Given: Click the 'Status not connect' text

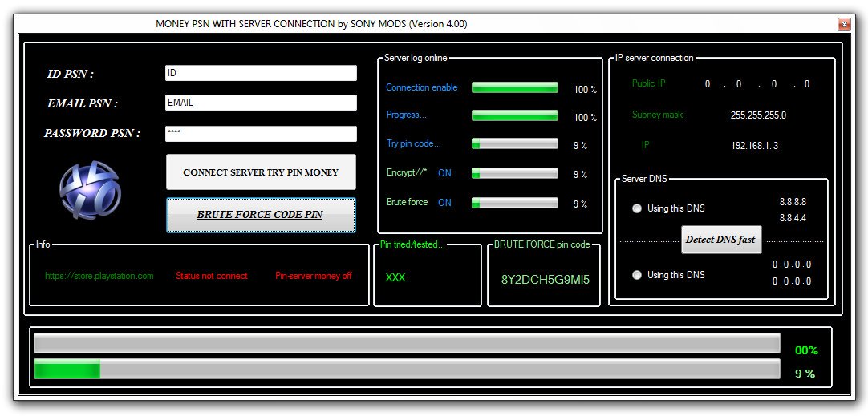Looking at the screenshot, I should point(212,276).
